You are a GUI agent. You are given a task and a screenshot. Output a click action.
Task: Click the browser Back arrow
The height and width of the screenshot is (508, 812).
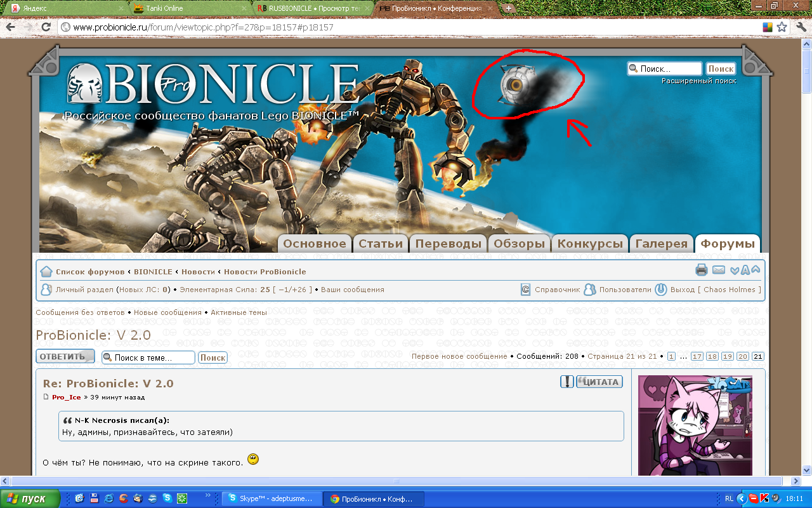[x=11, y=27]
